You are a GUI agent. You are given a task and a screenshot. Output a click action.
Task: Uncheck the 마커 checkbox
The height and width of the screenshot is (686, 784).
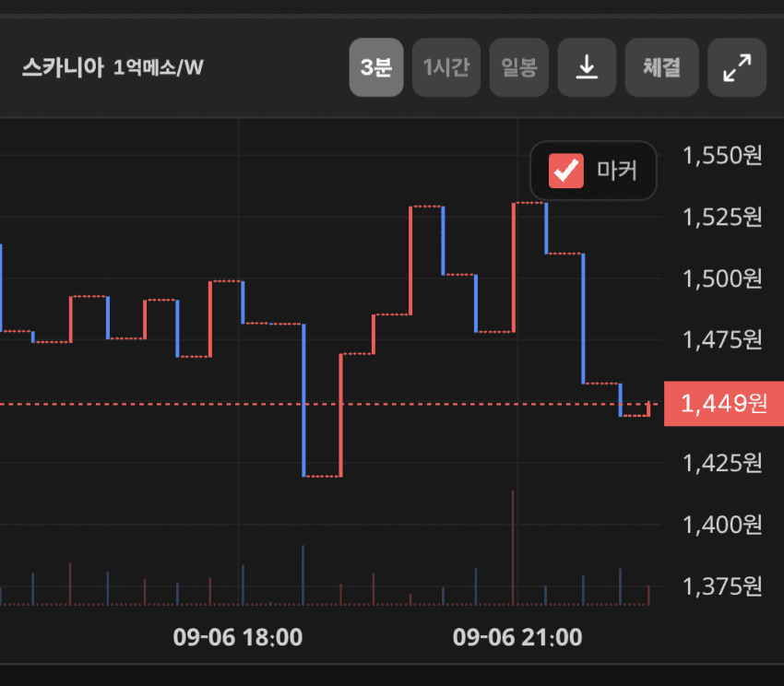(566, 171)
